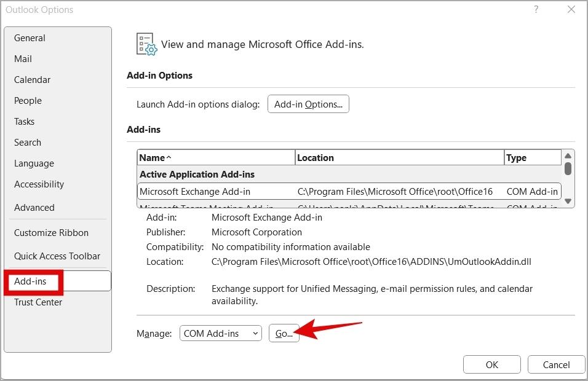Screen dimensions: 588x381
Task: Select the Advanced category
Action: click(34, 208)
